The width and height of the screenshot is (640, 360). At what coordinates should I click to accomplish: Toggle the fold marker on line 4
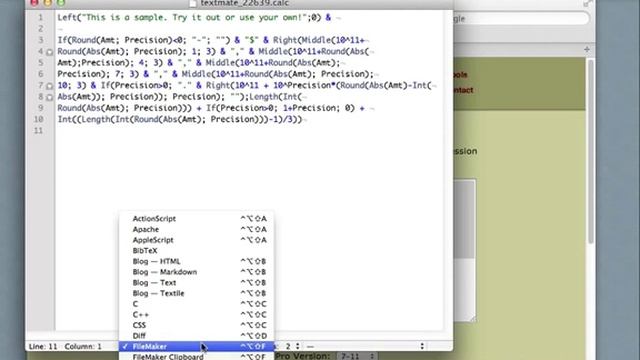[49, 52]
